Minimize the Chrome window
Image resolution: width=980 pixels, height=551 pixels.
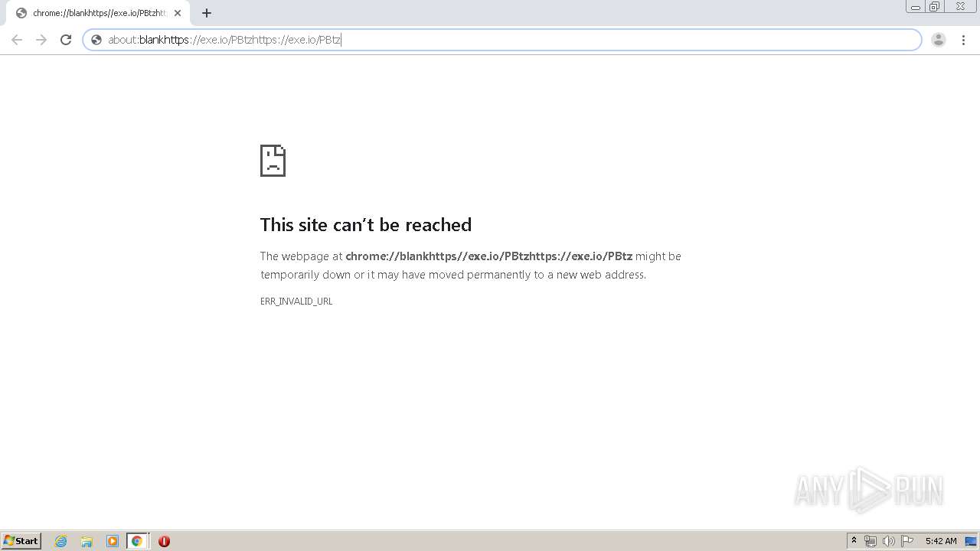[x=915, y=7]
